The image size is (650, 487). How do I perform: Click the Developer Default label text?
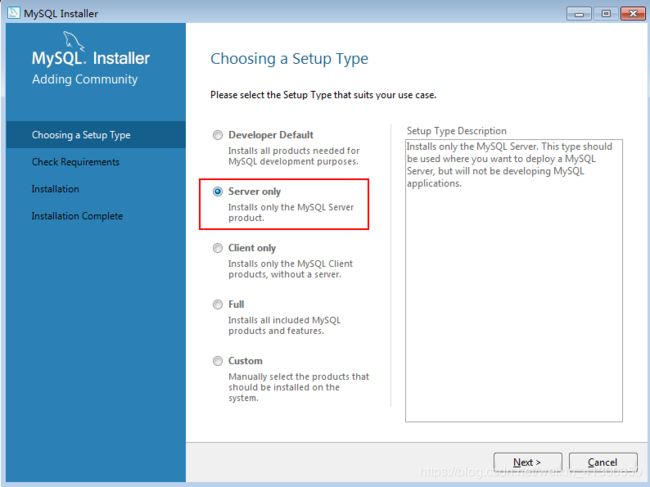(x=271, y=135)
